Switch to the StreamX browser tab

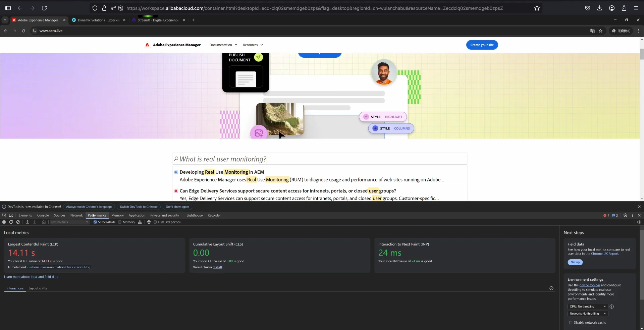click(158, 20)
